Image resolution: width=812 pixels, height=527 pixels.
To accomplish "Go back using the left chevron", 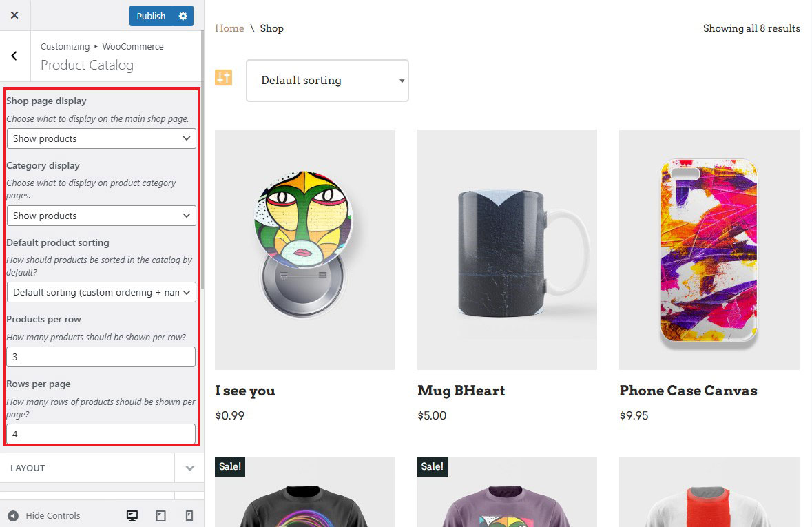I will click(14, 56).
